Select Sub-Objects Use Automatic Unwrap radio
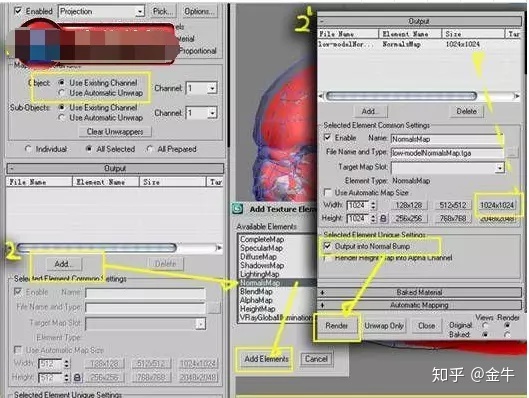This screenshot has height=398, width=529. click(61, 117)
